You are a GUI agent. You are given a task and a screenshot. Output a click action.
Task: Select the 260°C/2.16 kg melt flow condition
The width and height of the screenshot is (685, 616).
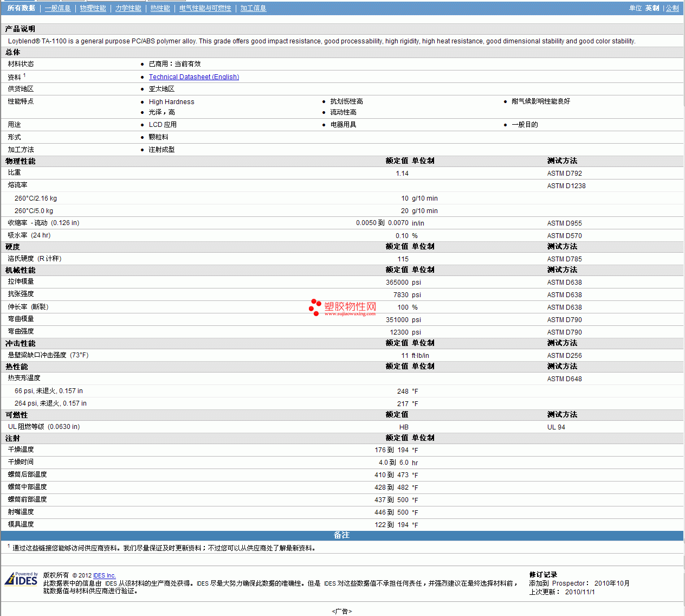coord(36,198)
